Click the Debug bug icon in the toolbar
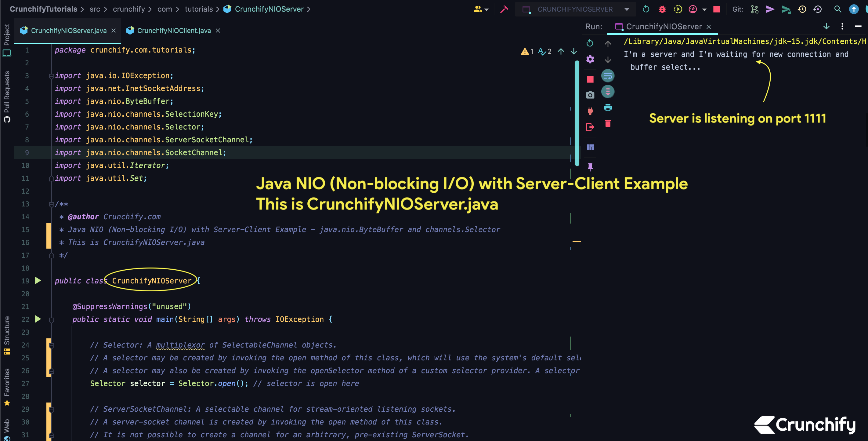Image resolution: width=868 pixels, height=441 pixels. tap(662, 9)
